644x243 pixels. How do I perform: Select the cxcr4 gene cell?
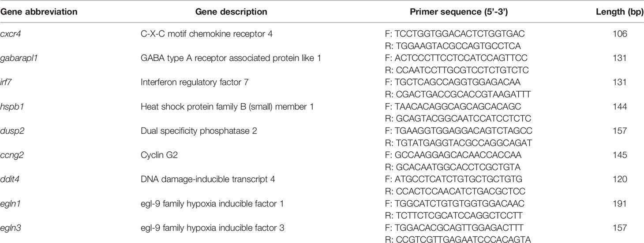coord(10,34)
